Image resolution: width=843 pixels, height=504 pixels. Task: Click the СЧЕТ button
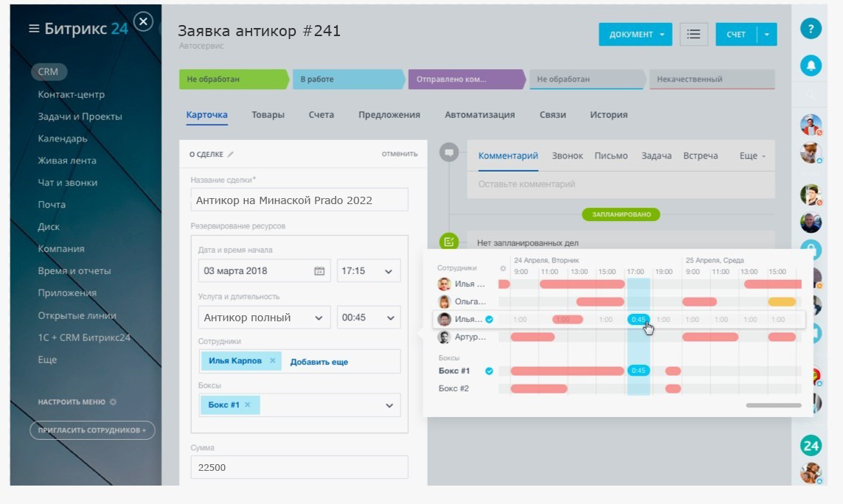point(736,35)
